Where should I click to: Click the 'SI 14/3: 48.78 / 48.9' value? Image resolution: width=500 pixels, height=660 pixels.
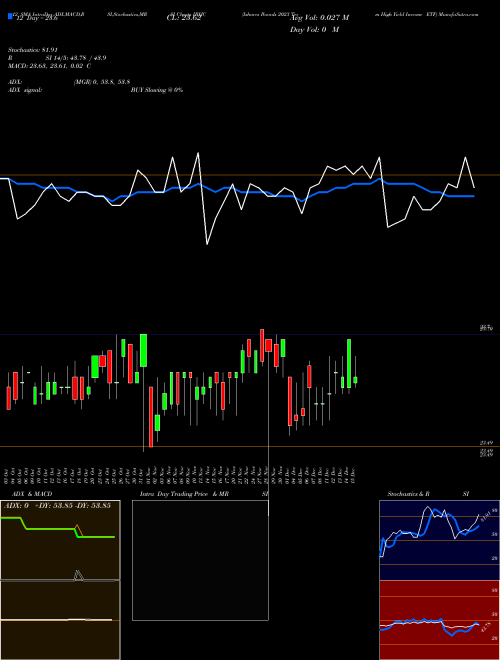76,58
